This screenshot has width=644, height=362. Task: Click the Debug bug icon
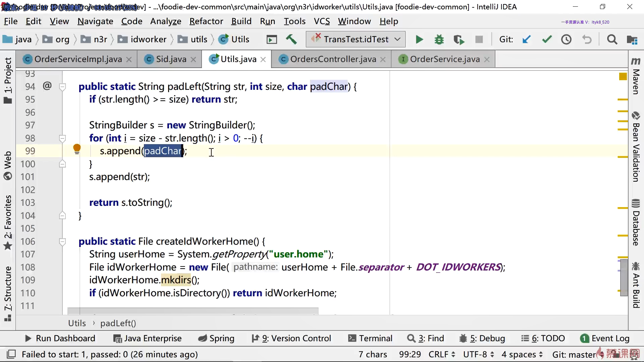[x=439, y=40]
